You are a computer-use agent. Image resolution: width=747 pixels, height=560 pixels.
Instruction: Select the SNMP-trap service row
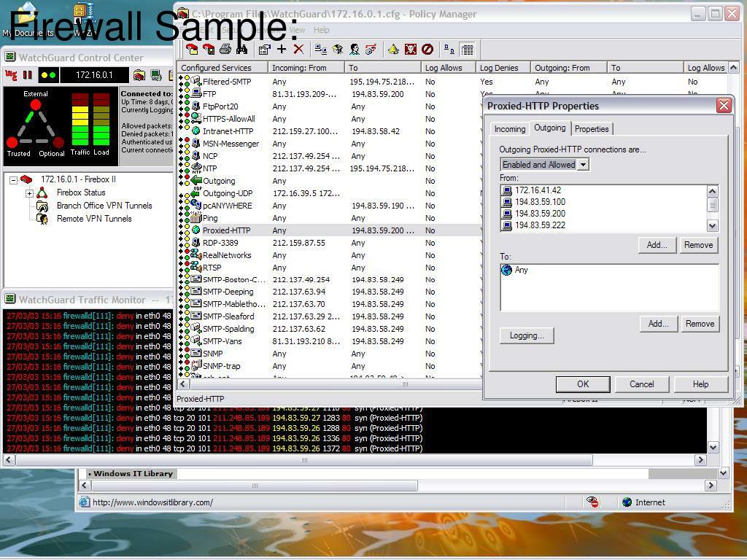click(x=222, y=366)
